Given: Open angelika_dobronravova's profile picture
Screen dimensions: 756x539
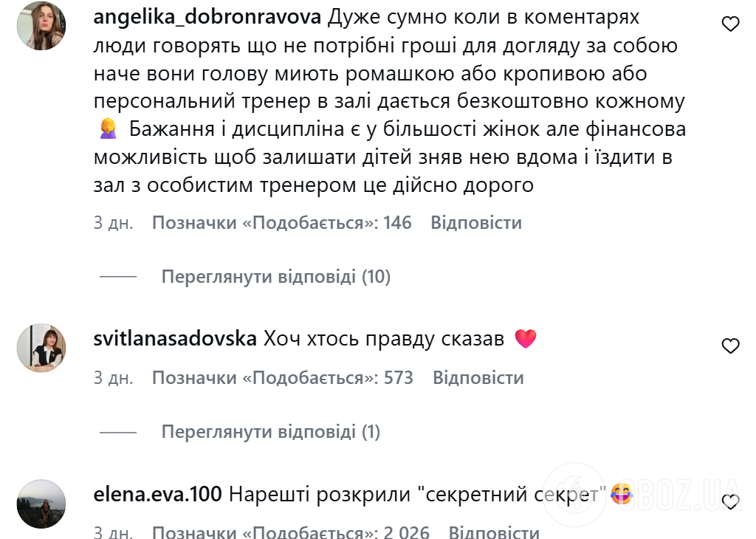Looking at the screenshot, I should 41,27.
